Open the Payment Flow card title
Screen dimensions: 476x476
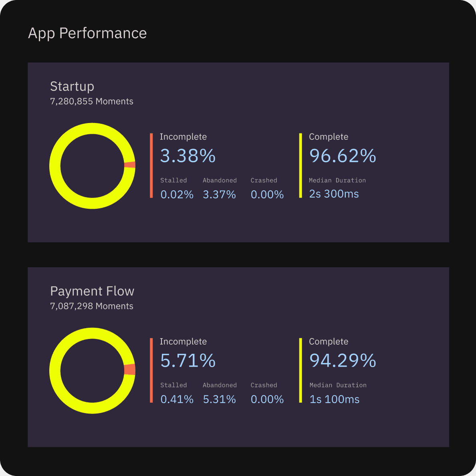tap(92, 291)
